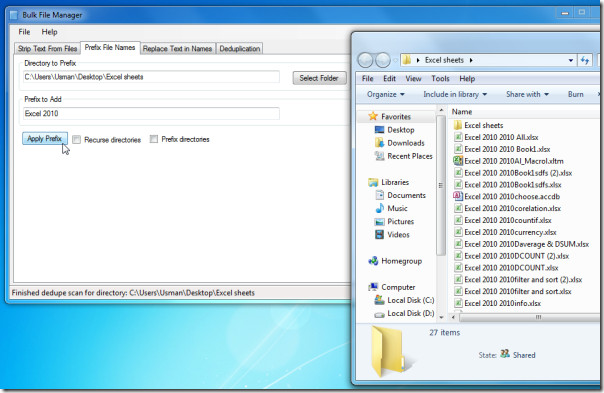This screenshot has width=604, height=393.
Task: Select the Music library icon
Action: 379,208
